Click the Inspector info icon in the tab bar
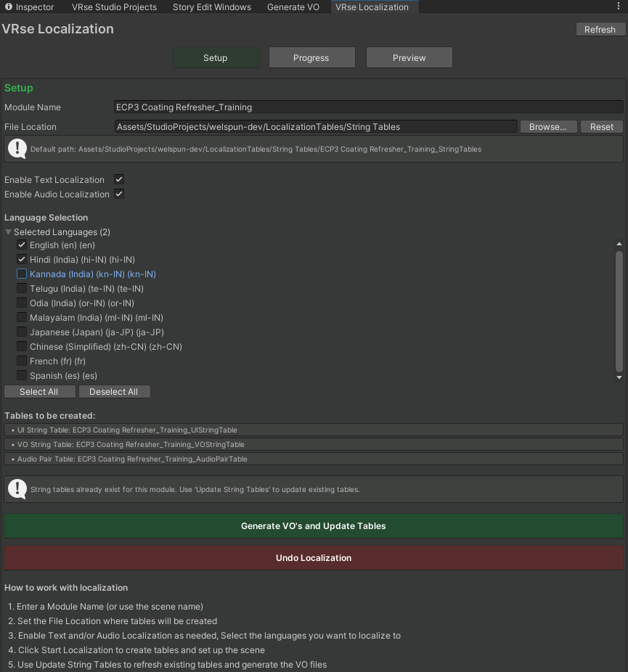This screenshot has height=672, width=628. 7,7
